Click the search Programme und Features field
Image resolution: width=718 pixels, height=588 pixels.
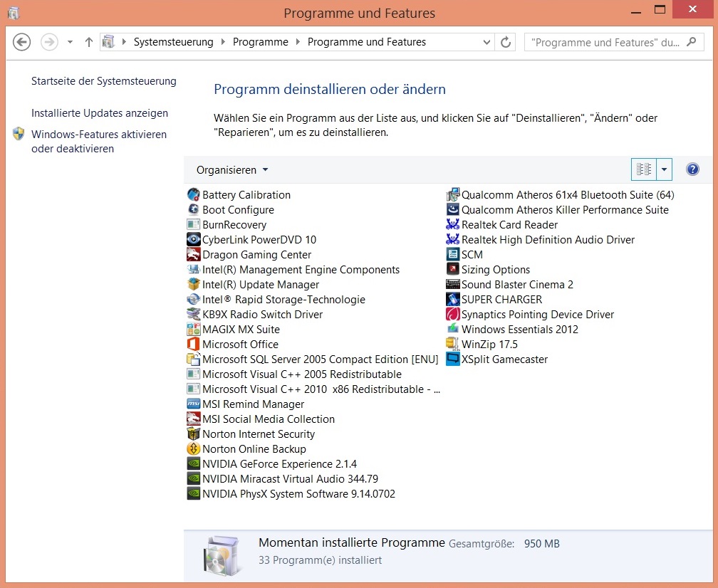605,43
